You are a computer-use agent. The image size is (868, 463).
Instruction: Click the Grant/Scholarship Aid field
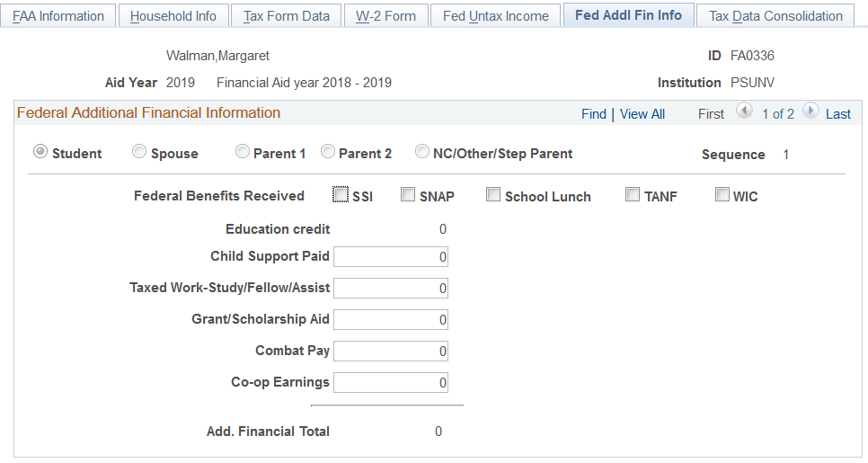391,320
